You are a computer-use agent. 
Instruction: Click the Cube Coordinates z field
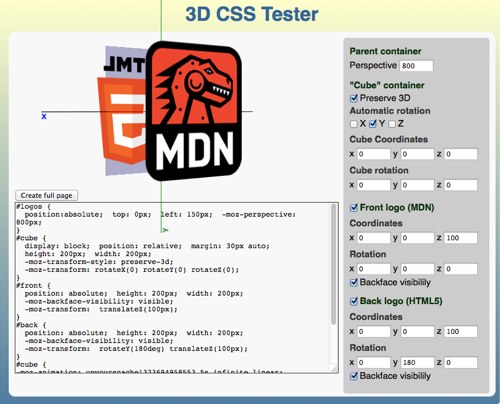(x=461, y=154)
